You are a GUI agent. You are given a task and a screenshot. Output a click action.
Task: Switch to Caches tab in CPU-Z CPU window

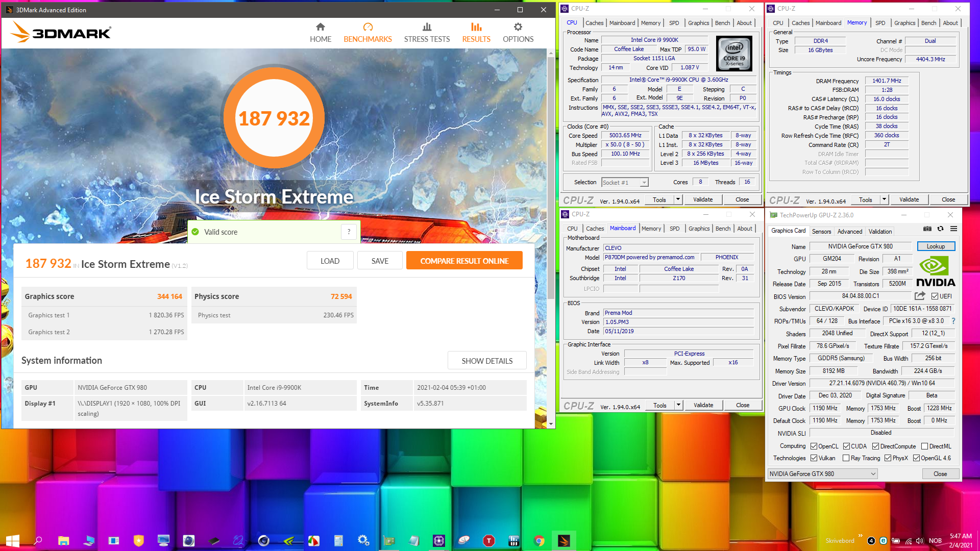pos(594,23)
